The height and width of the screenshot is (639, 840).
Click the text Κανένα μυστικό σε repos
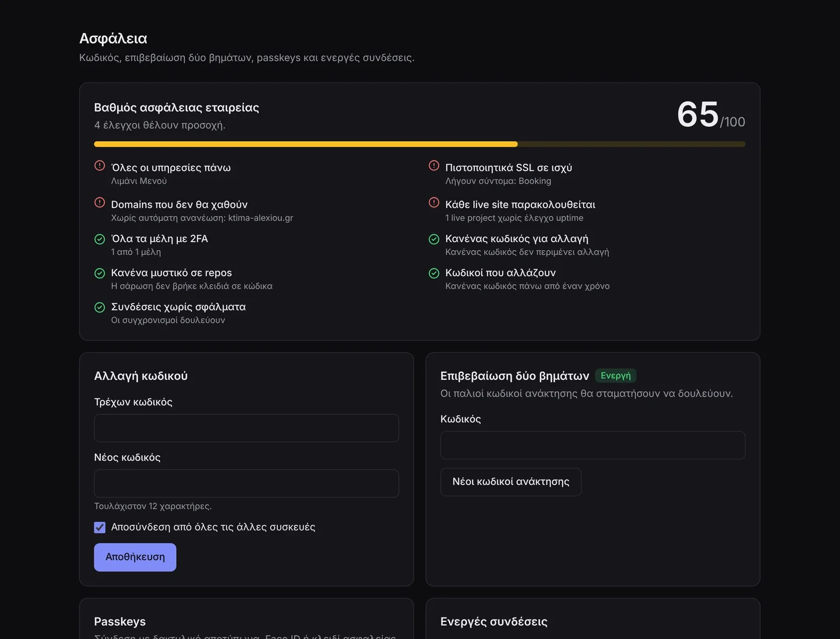tap(171, 273)
